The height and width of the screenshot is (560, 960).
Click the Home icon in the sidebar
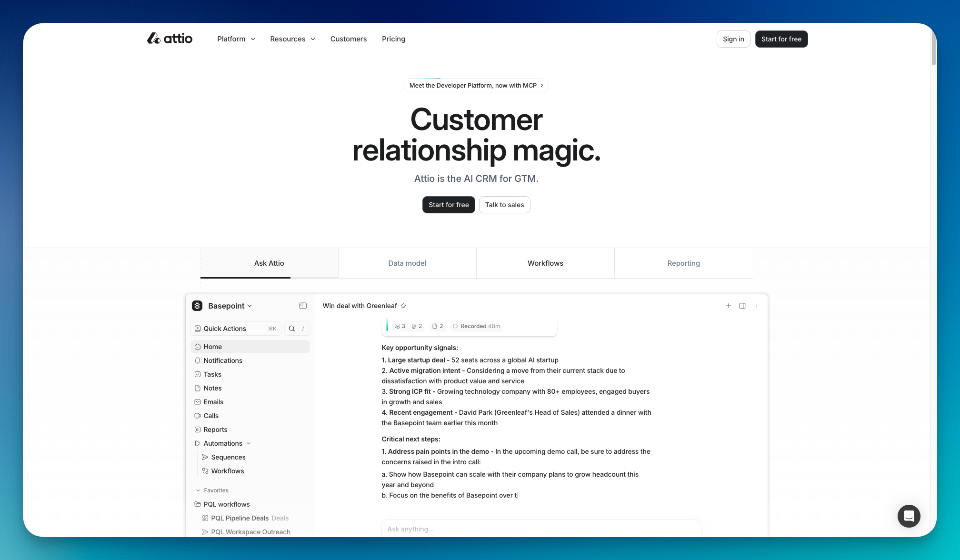coord(198,347)
